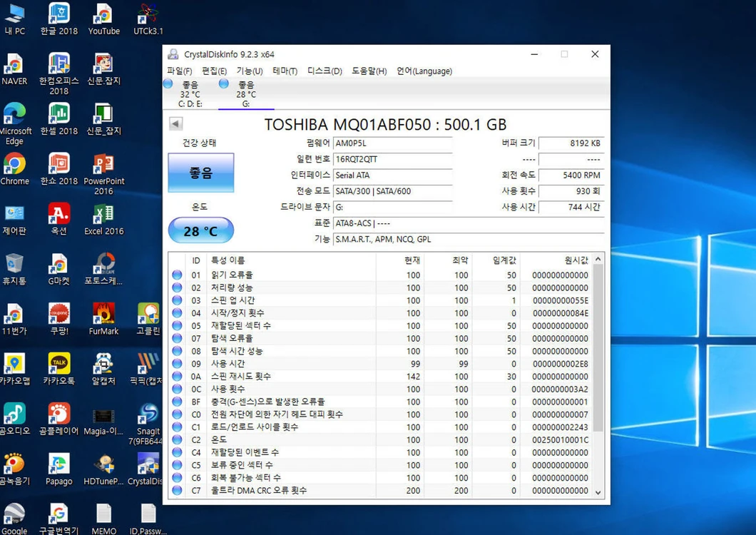Open the 테마(T) menu

coord(285,71)
